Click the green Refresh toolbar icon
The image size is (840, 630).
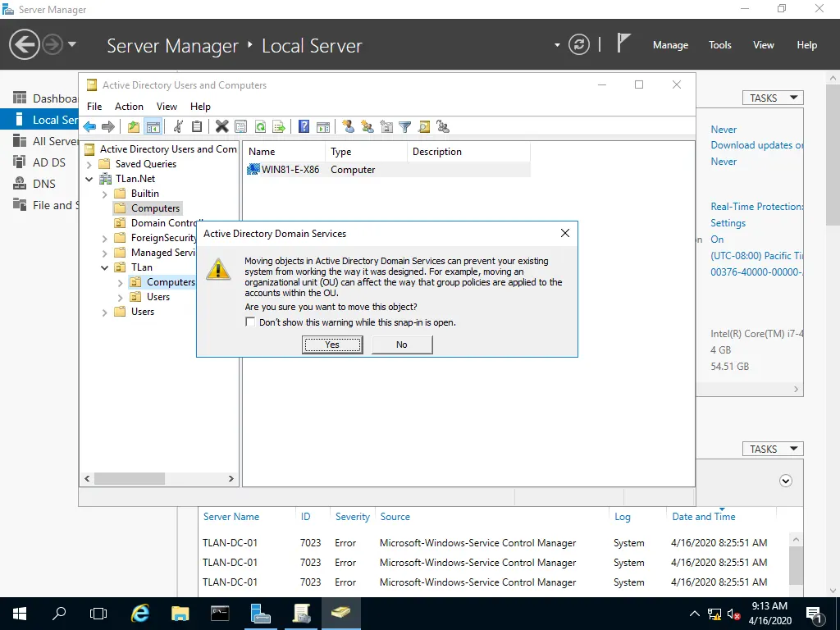pyautogui.click(x=260, y=127)
